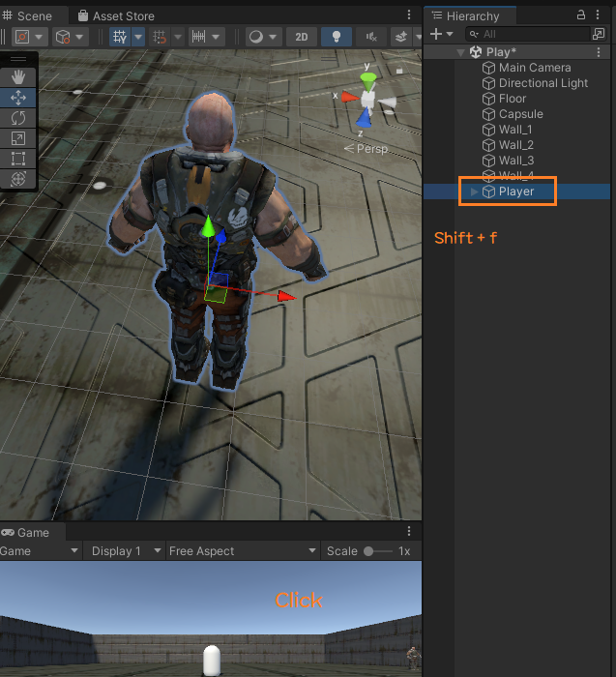Expand the Player object children
The width and height of the screenshot is (616, 677).
click(474, 191)
